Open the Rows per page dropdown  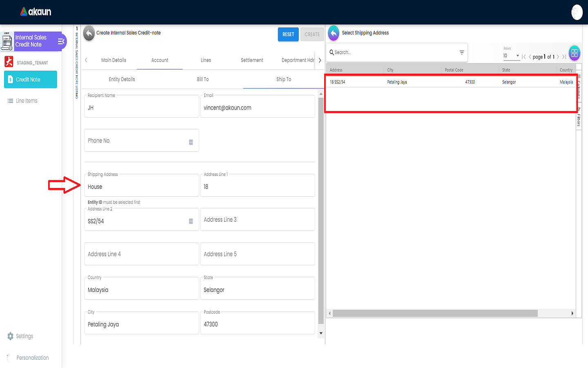[512, 56]
